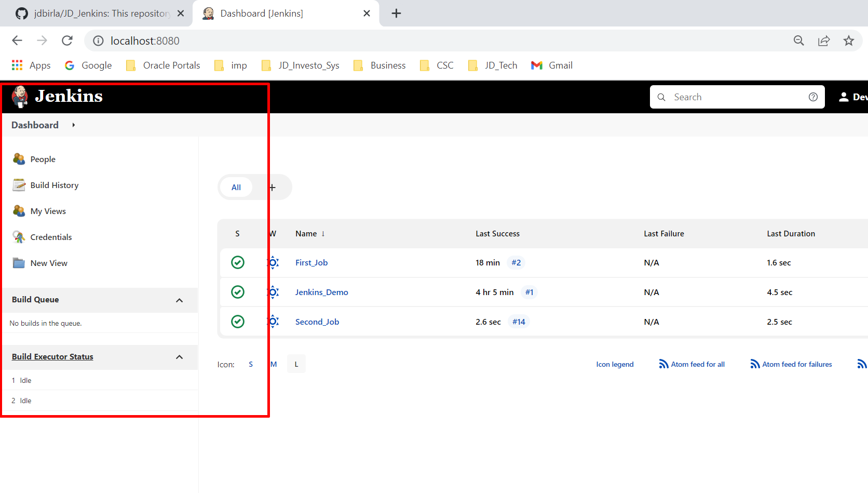
Task: Click the New View folder icon
Action: (x=19, y=263)
